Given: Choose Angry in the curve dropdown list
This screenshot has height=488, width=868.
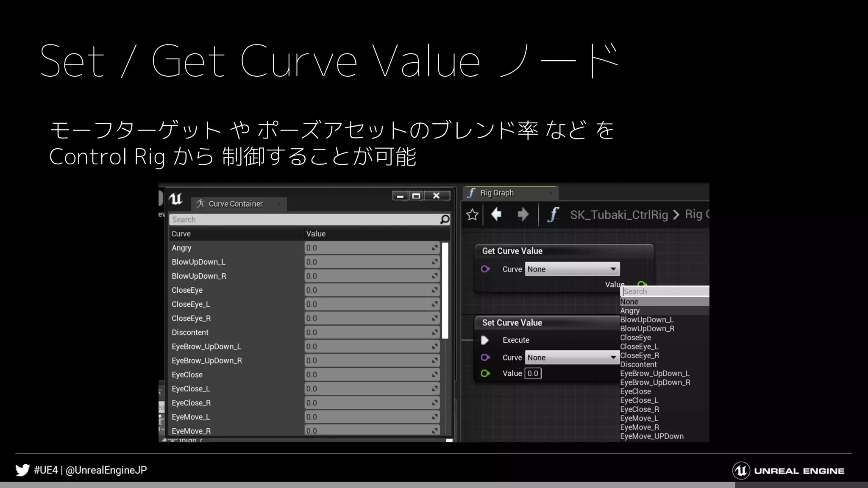Looking at the screenshot, I should pyautogui.click(x=664, y=311).
